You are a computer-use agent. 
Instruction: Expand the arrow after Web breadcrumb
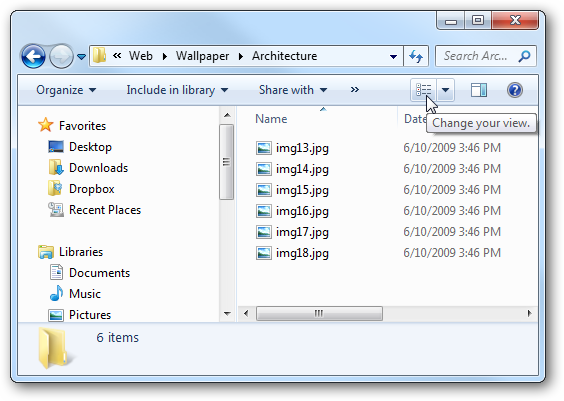point(164,56)
